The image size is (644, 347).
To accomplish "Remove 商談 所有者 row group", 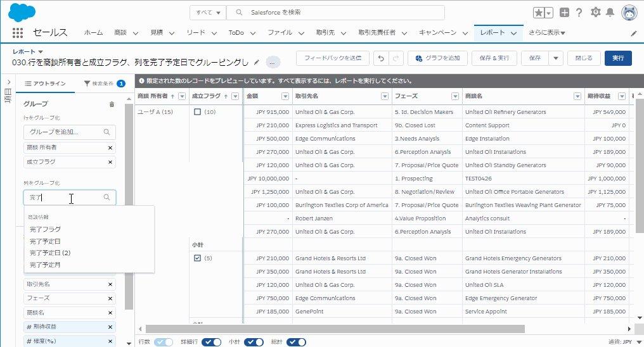I will pos(110,148).
